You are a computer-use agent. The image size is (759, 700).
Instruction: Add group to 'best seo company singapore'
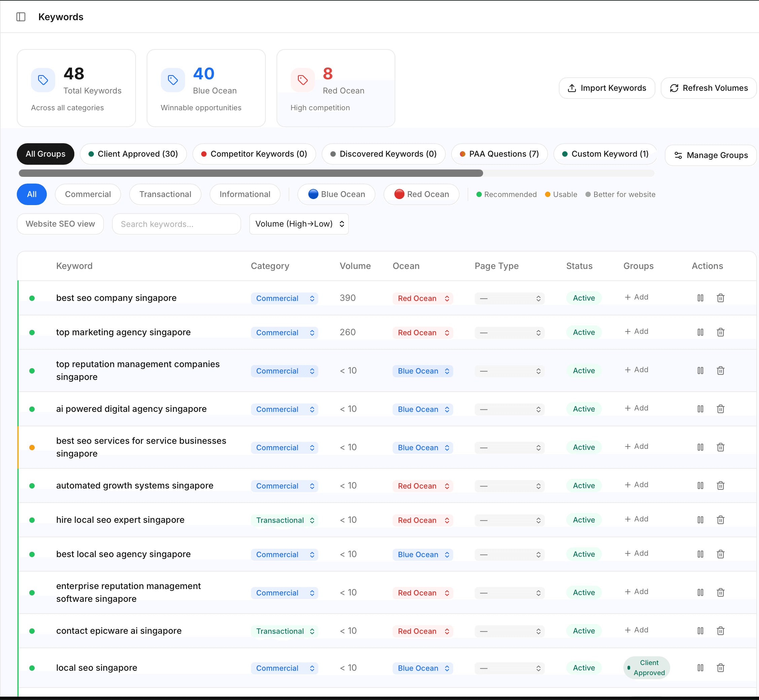(x=637, y=297)
